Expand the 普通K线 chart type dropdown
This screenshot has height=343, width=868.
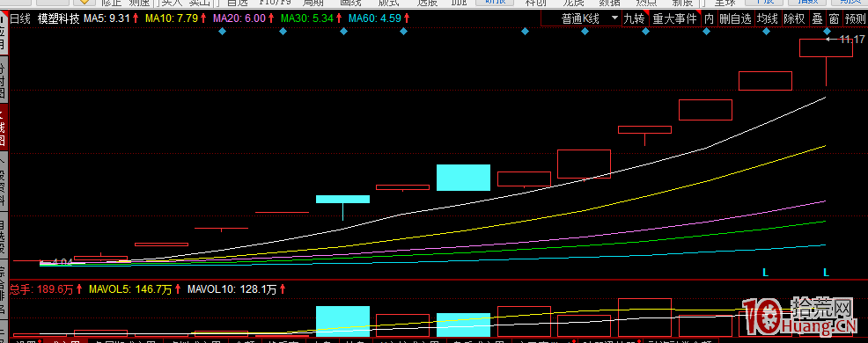coord(581,18)
